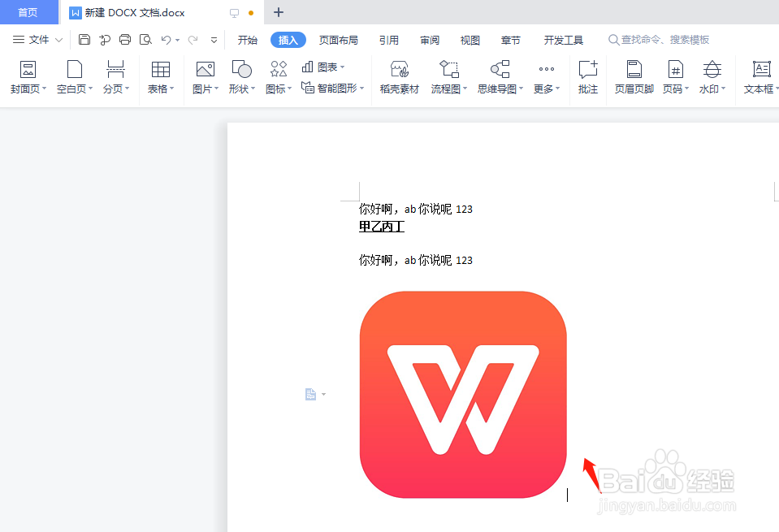Expand the picture (图片) dropdown arrow
Image resolution: width=779 pixels, height=532 pixels.
[217, 89]
